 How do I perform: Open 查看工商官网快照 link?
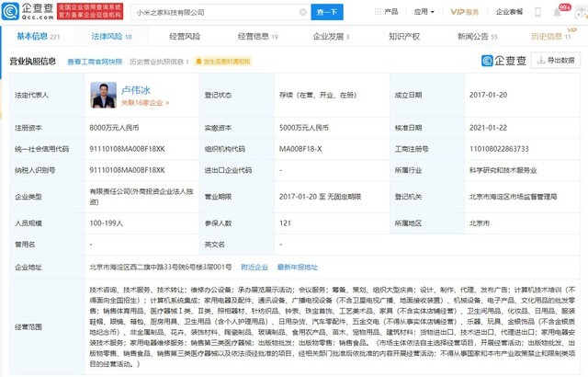pos(95,62)
